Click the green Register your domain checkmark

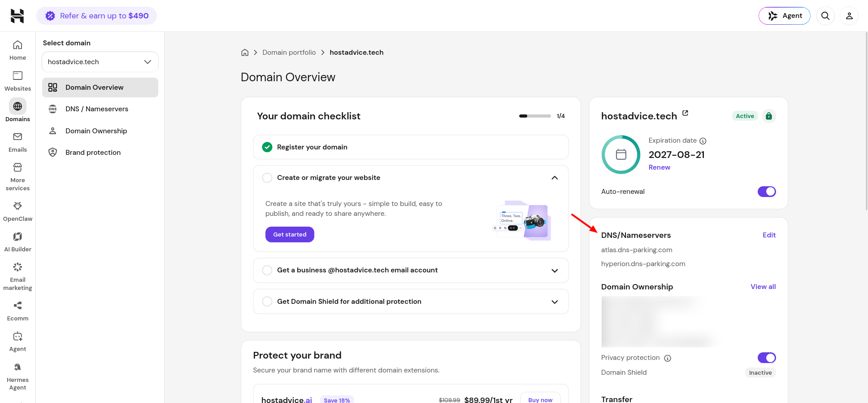click(x=267, y=147)
